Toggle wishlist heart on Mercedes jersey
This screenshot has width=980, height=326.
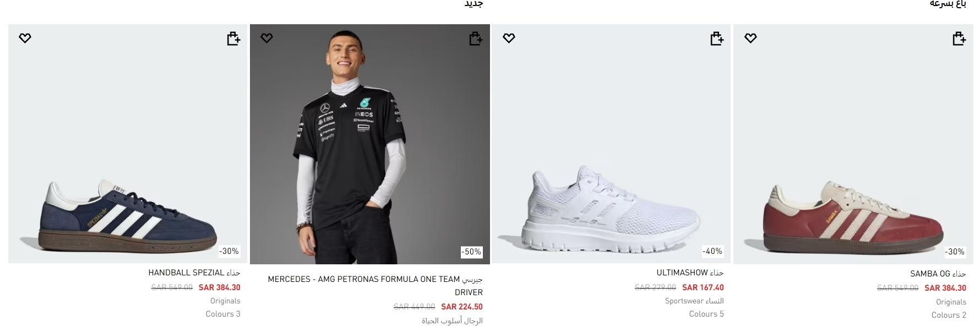266,38
